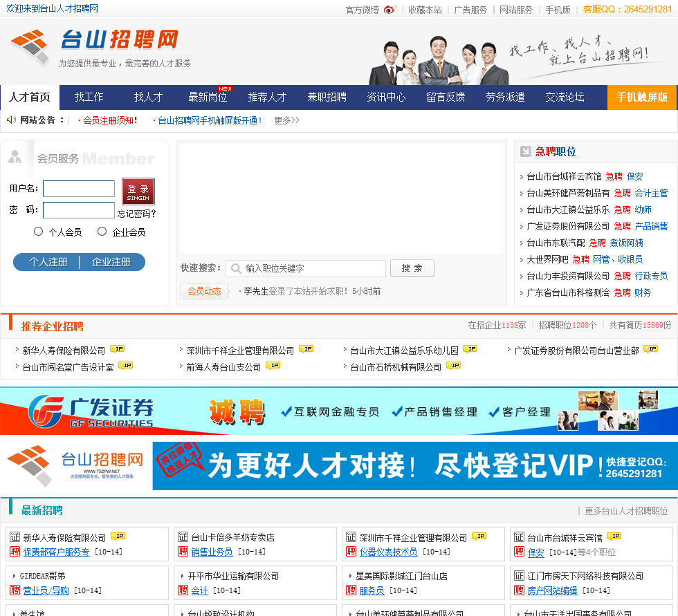This screenshot has width=678, height=616.
Task: Open 保费部客户服务专 job link
Action: pos(56,552)
